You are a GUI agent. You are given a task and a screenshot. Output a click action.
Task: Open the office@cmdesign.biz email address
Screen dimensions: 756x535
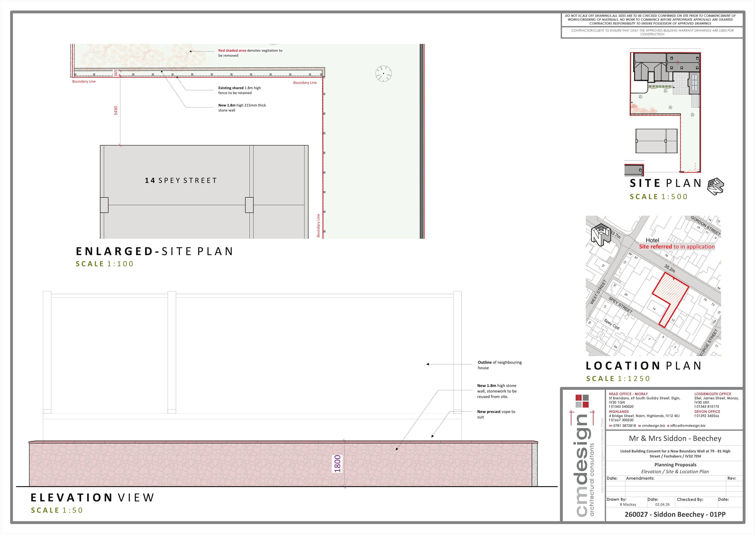(x=688, y=426)
